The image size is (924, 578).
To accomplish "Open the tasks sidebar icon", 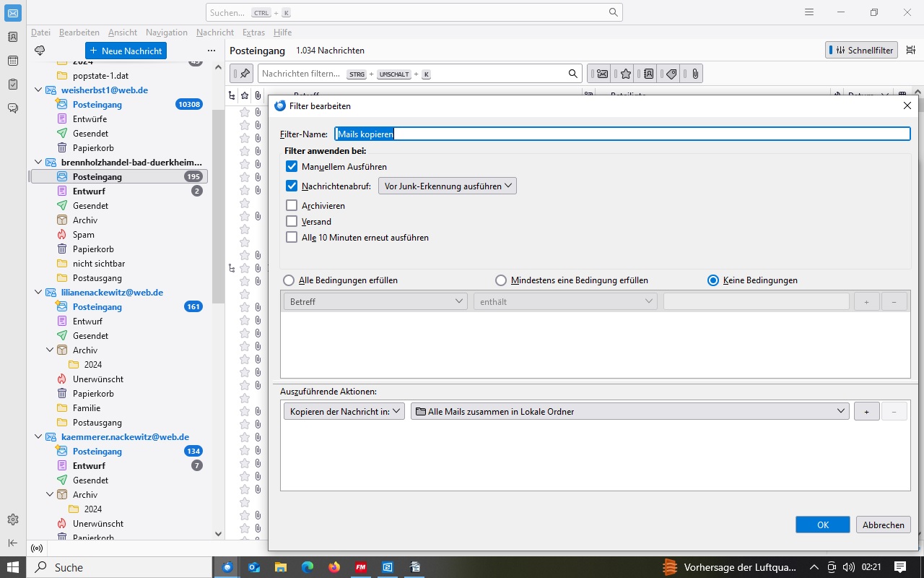I will [13, 85].
